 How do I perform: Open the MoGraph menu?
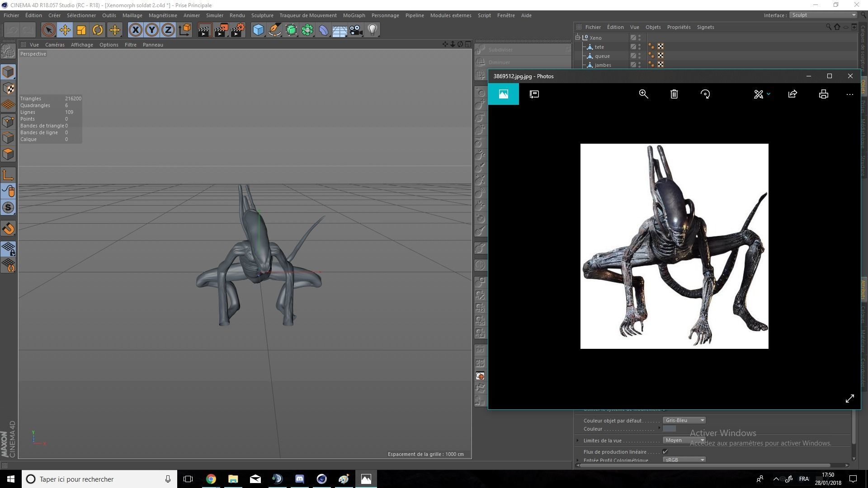pyautogui.click(x=354, y=15)
